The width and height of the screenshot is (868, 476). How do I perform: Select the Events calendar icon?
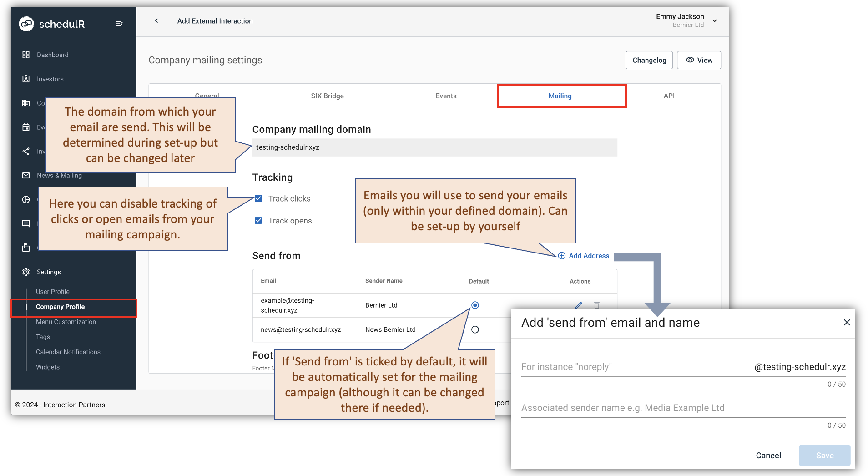pyautogui.click(x=26, y=127)
